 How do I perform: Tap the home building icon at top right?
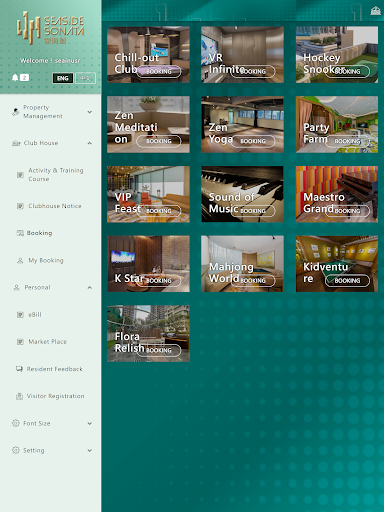[x=375, y=11]
